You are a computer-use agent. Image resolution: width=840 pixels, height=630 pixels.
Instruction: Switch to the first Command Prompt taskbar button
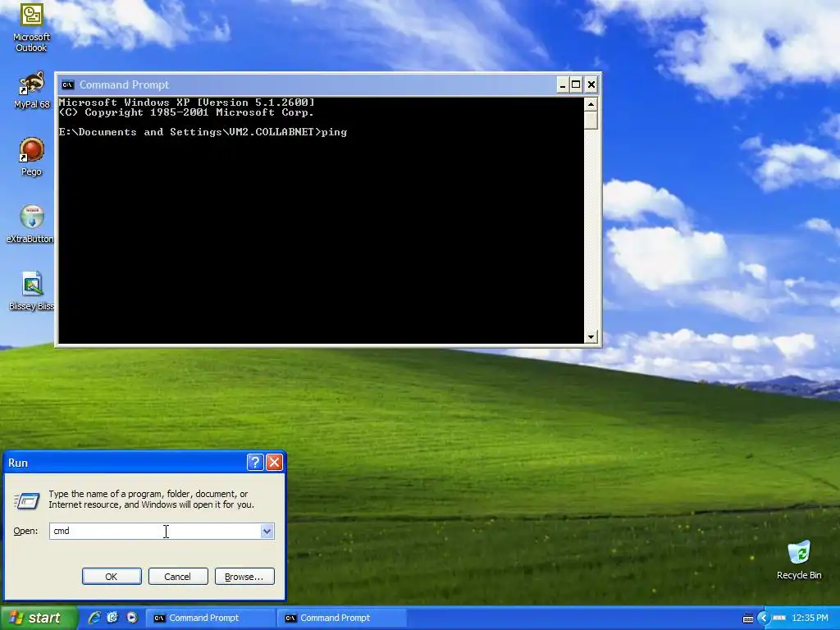click(210, 618)
